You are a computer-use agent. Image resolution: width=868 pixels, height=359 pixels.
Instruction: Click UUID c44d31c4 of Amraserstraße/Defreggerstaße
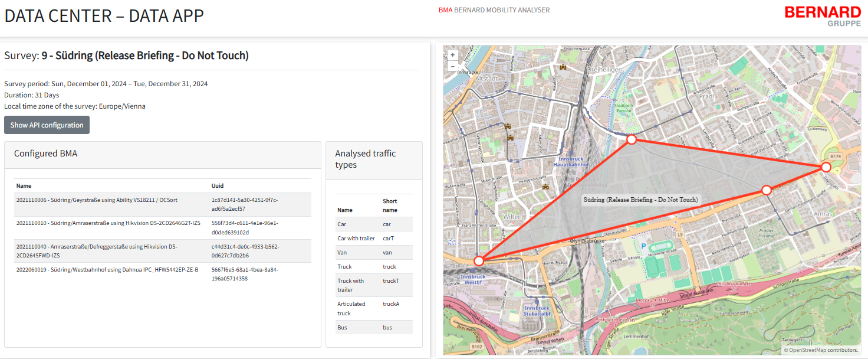(245, 251)
